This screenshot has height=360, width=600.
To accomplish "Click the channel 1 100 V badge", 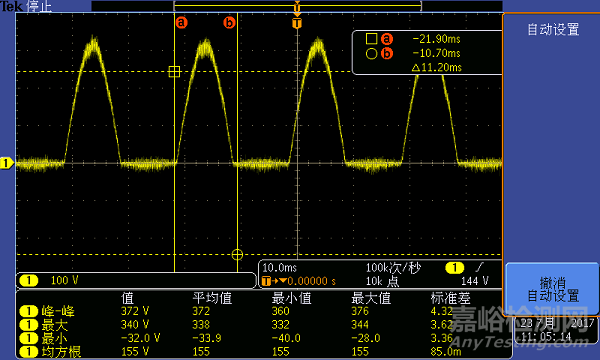I will (x=49, y=280).
